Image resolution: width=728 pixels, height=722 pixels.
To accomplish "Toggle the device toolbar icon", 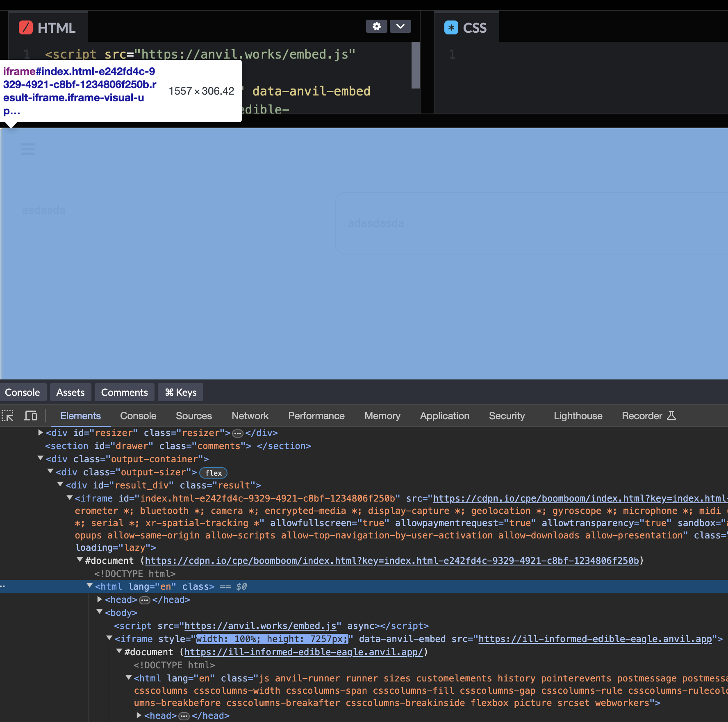I will [x=30, y=416].
